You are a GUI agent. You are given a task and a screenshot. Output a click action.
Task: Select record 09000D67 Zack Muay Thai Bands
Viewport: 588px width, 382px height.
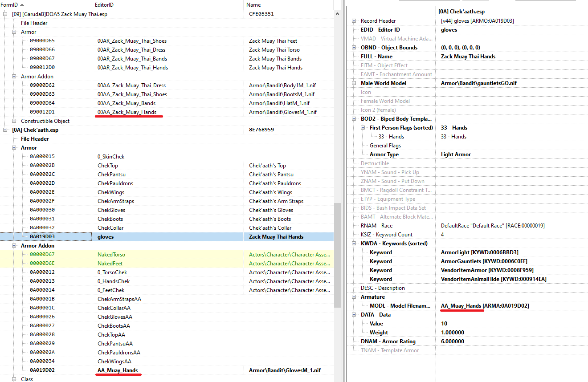[167, 59]
